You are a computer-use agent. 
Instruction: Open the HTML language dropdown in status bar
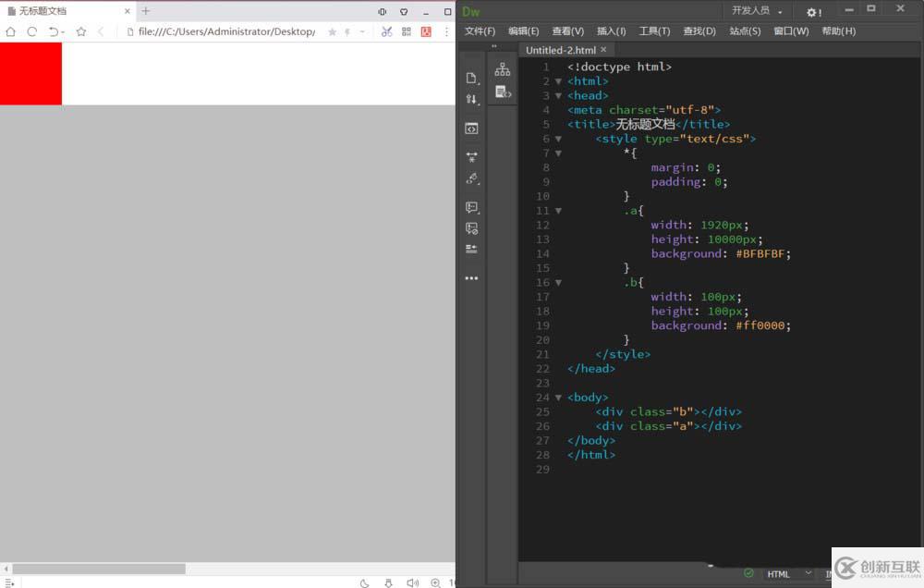click(788, 574)
